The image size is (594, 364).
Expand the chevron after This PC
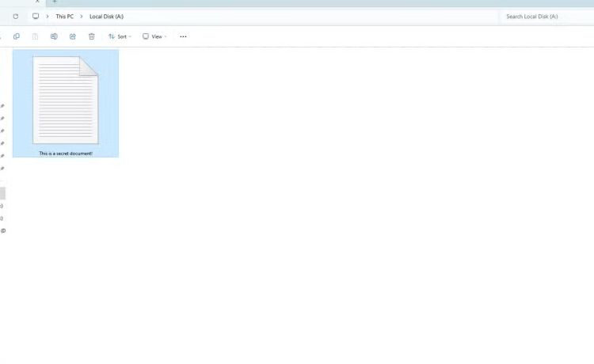[82, 16]
